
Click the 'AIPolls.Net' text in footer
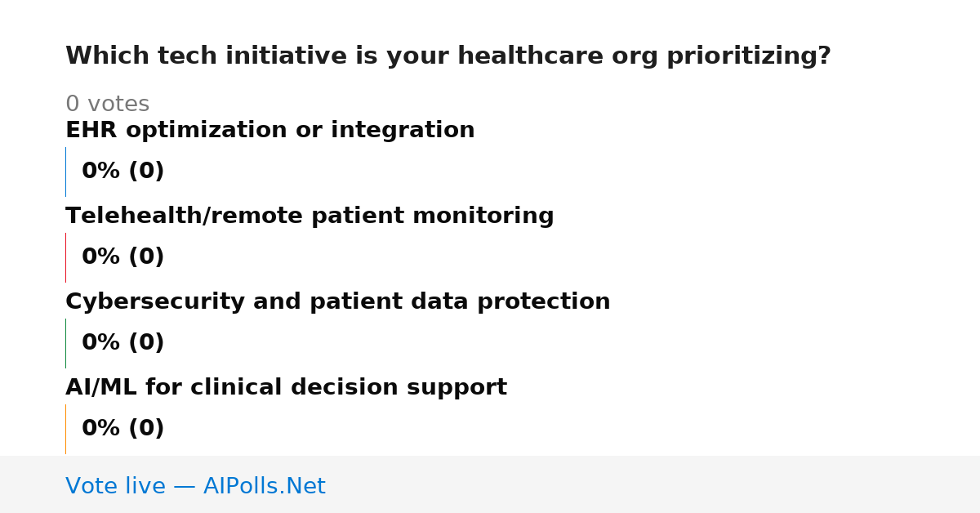tap(264, 486)
